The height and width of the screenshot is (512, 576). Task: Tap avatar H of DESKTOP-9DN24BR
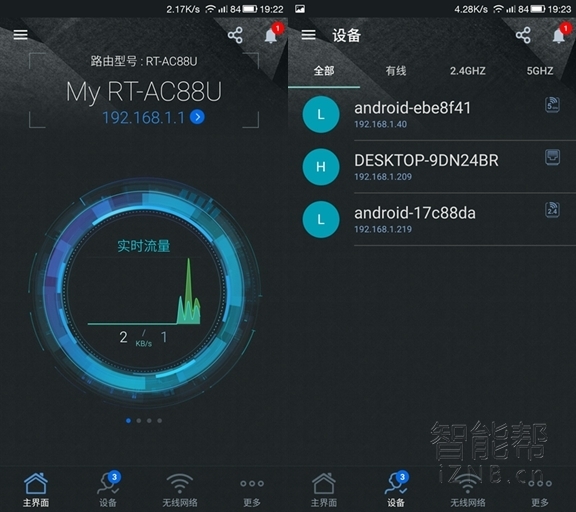point(321,167)
